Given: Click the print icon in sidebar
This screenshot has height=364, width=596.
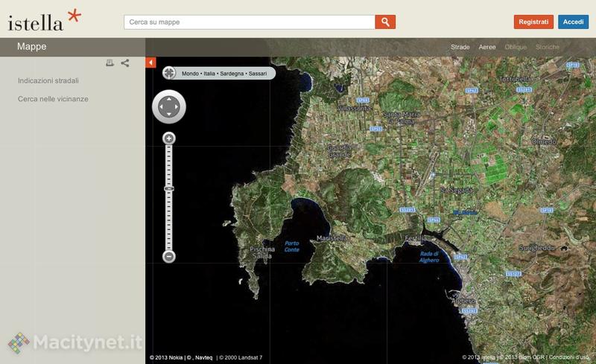Looking at the screenshot, I should [x=110, y=63].
